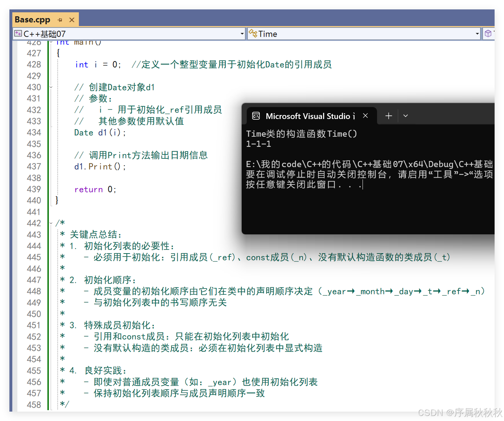Click the console path line starting 'E:\我的code'
Viewport: 504px width, 421px height.
pos(369,164)
